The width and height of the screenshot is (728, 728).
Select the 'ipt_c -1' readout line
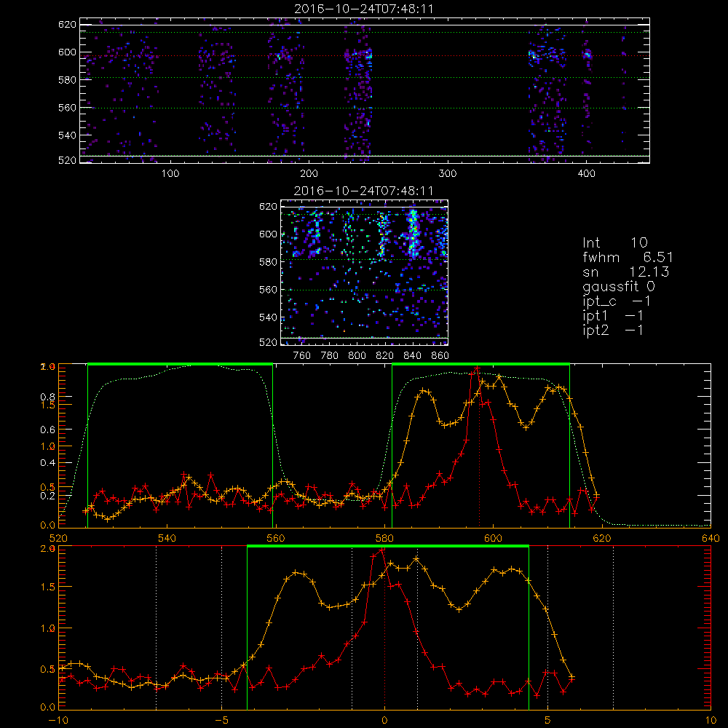tap(617, 301)
